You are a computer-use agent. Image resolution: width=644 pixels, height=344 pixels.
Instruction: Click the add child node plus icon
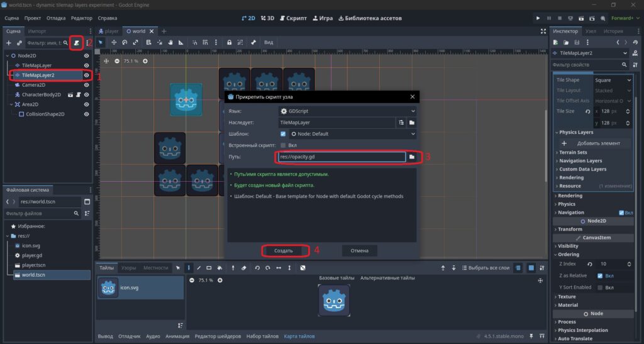pos(9,43)
